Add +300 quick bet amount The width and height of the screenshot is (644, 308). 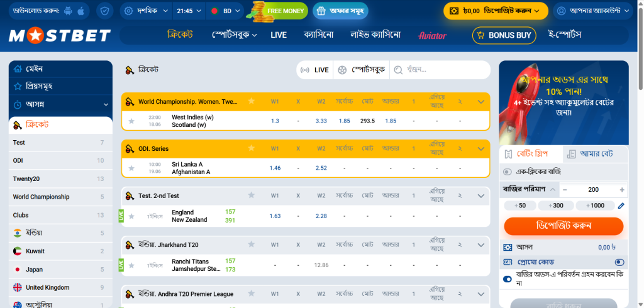pos(556,206)
